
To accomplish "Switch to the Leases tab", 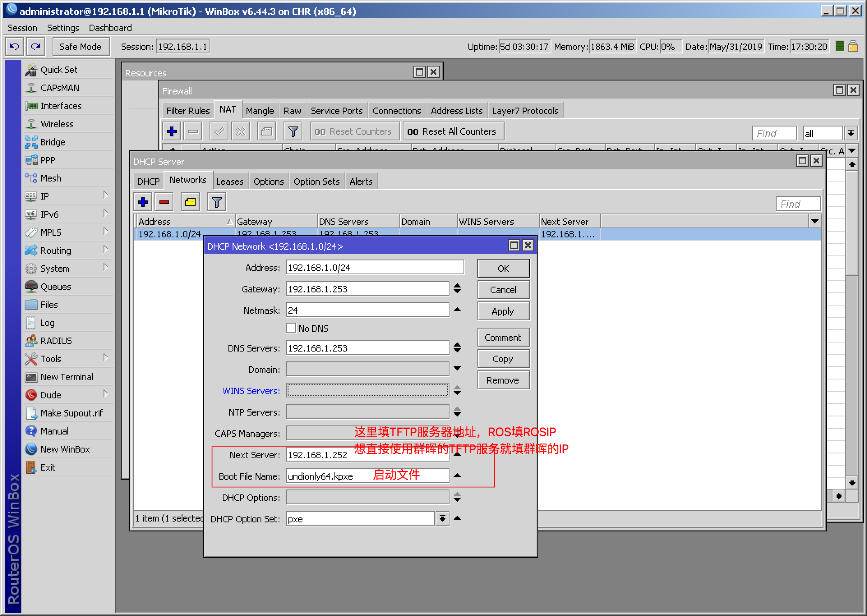I will tap(230, 182).
